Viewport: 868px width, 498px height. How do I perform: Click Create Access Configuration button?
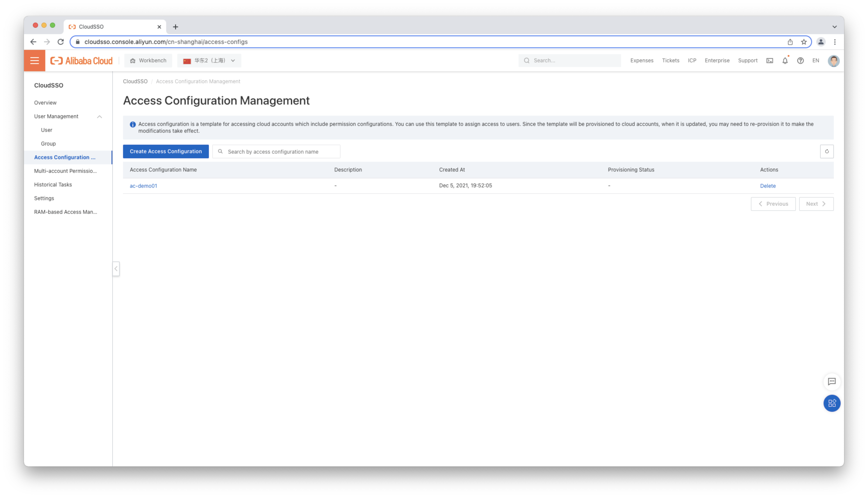(x=166, y=151)
